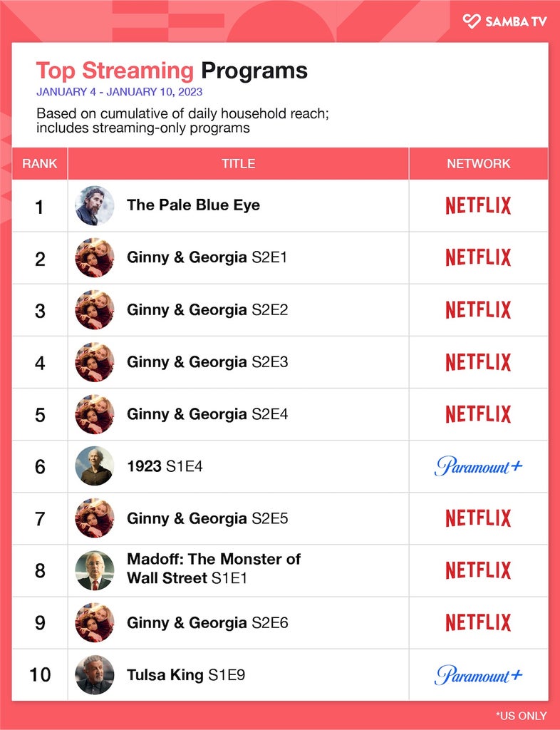Click the Netflix logo in Madoff row
This screenshot has width=560, height=730.
[478, 570]
